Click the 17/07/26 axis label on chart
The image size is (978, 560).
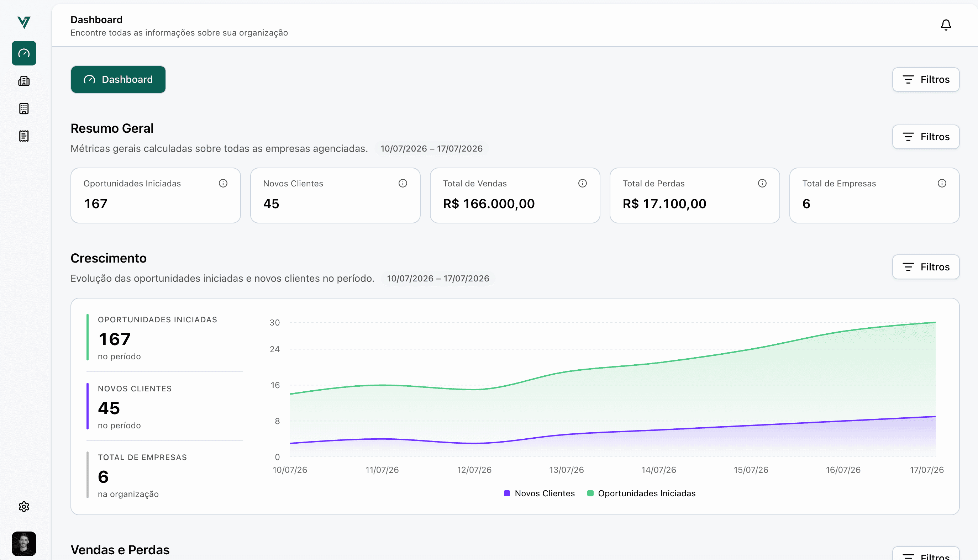(x=926, y=470)
